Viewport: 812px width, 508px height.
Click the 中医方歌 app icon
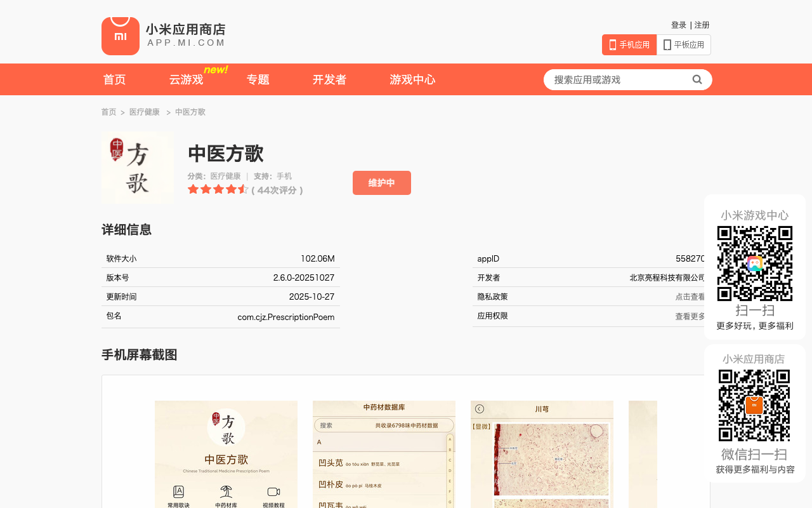pyautogui.click(x=138, y=168)
